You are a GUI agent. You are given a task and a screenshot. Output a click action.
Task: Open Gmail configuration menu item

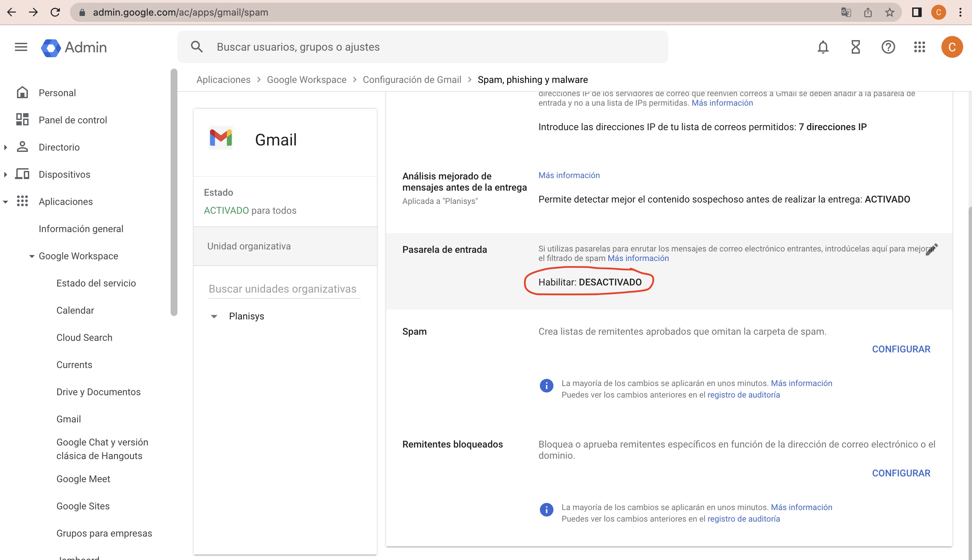(68, 419)
